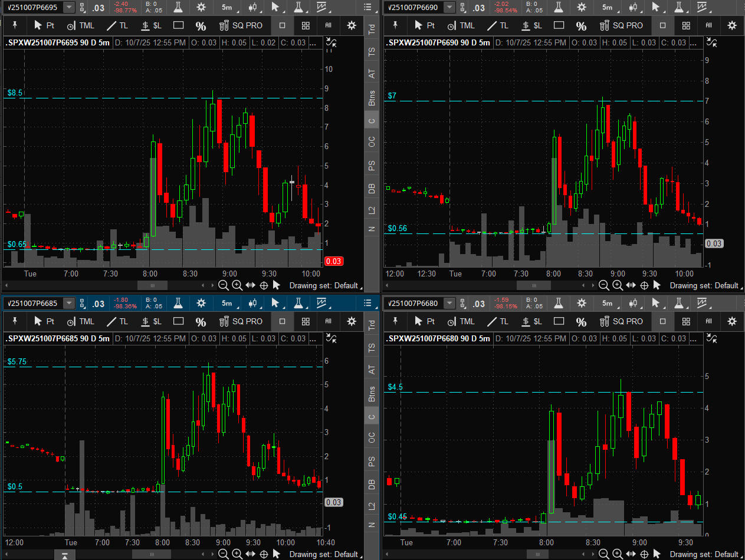Click TML button in P6685 toolbar
This screenshot has height=560, width=745.
point(80,321)
